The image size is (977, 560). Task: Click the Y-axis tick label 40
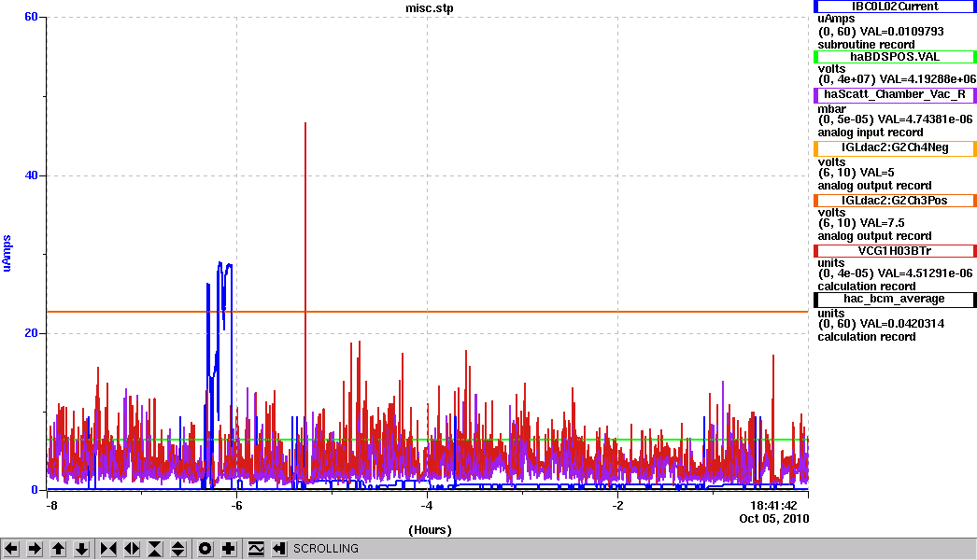coord(31,175)
